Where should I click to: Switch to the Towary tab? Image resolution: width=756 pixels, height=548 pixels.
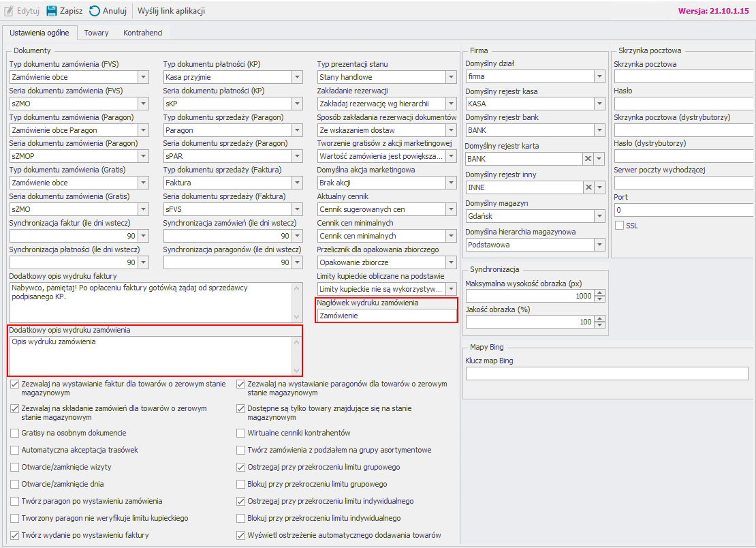point(96,33)
